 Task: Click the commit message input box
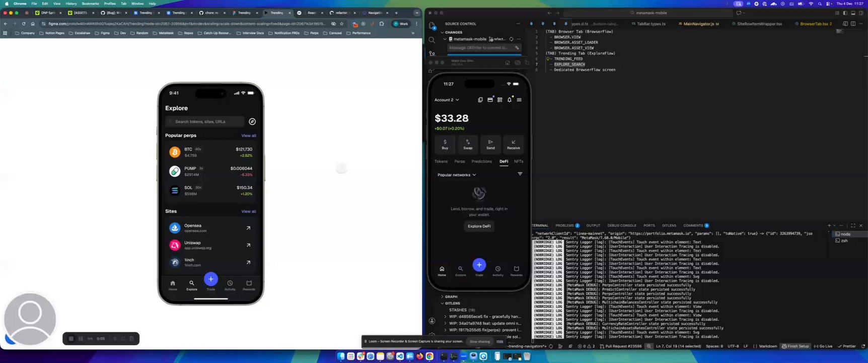point(484,48)
